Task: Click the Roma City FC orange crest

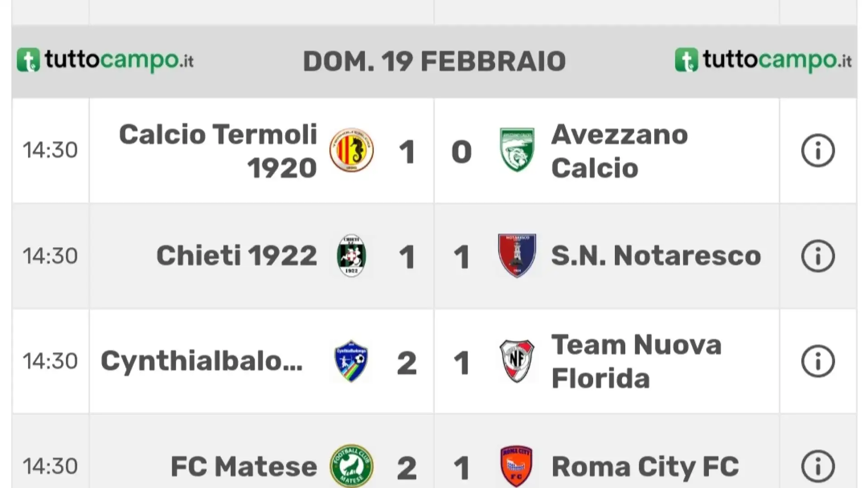Action: tap(517, 466)
